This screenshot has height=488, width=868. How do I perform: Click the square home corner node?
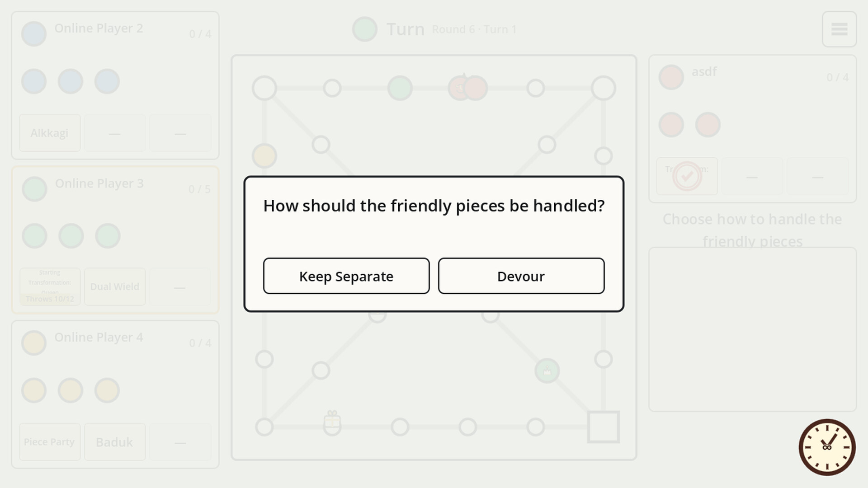click(x=604, y=427)
